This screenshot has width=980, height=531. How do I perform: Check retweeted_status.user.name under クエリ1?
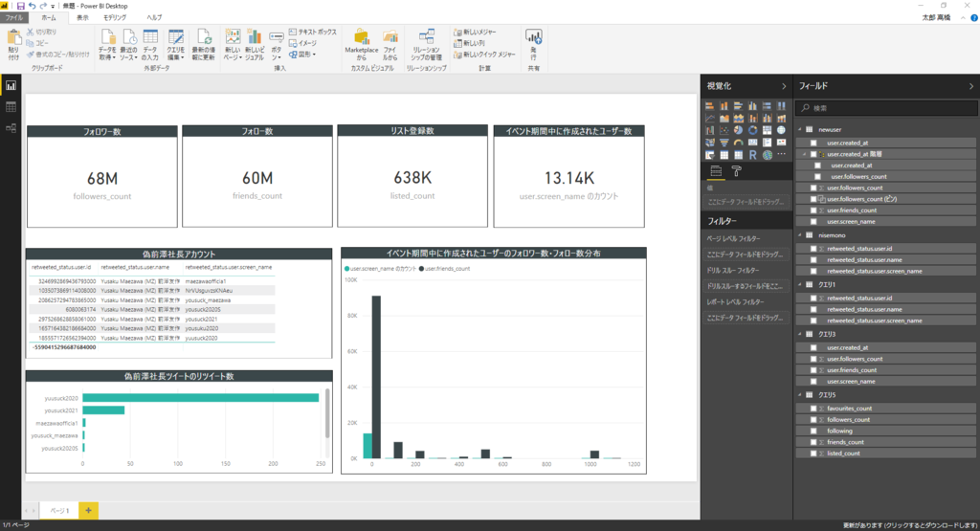[813, 309]
